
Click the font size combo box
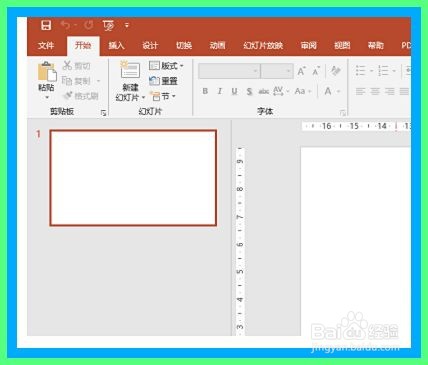click(277, 71)
